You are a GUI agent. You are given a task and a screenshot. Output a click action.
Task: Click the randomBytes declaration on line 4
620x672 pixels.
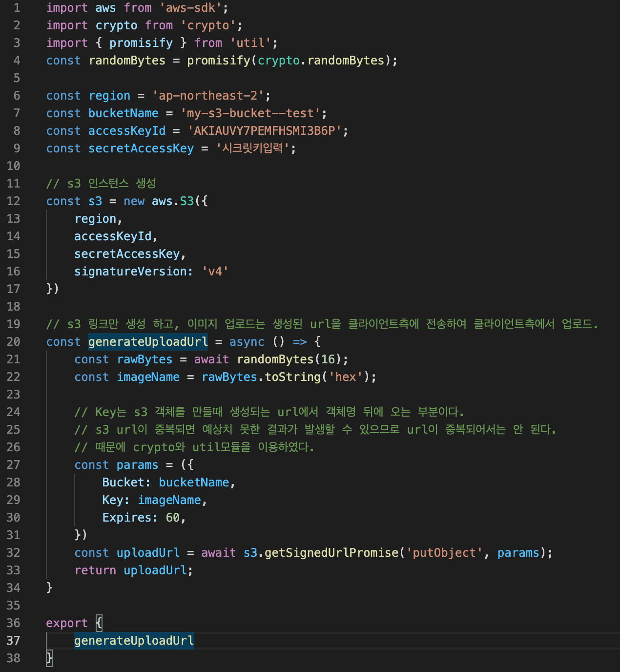[x=127, y=61]
